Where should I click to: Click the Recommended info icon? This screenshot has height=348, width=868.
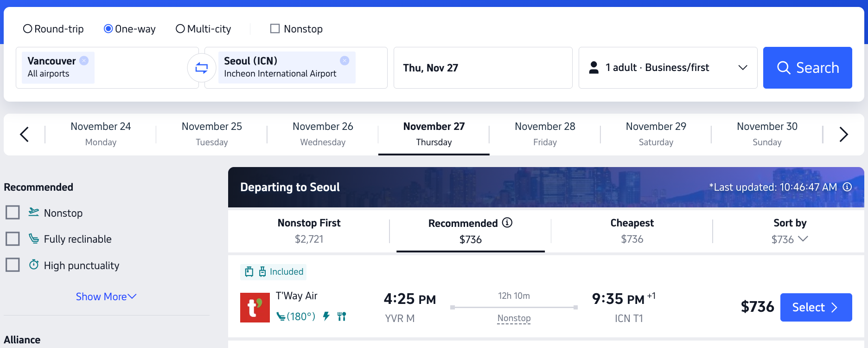click(507, 223)
